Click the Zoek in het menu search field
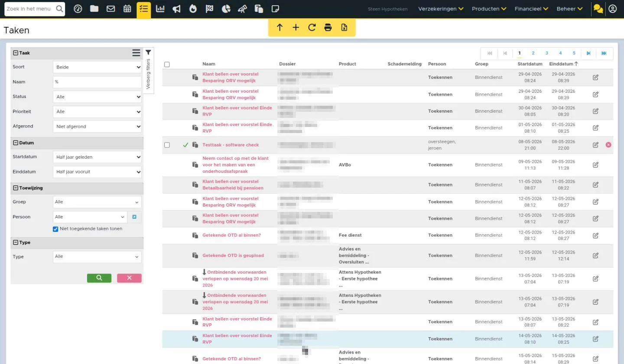624x364 pixels. point(35,9)
